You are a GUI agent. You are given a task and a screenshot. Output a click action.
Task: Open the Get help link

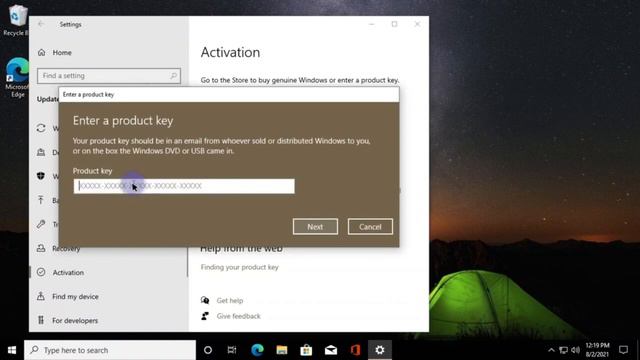[230, 300]
